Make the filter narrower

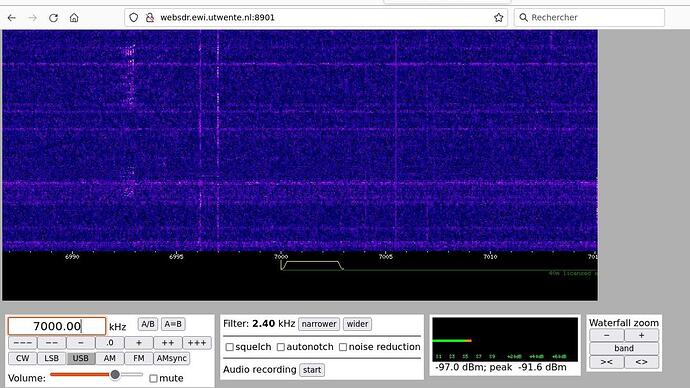319,324
